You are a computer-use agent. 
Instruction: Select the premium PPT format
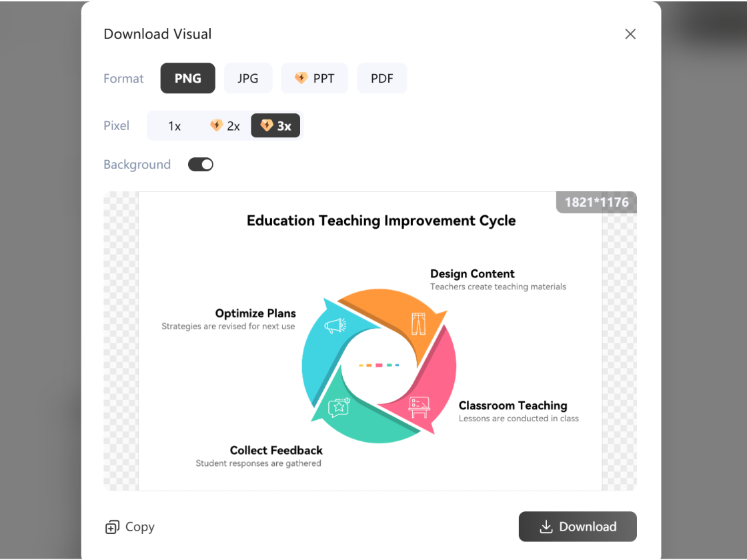click(x=314, y=78)
